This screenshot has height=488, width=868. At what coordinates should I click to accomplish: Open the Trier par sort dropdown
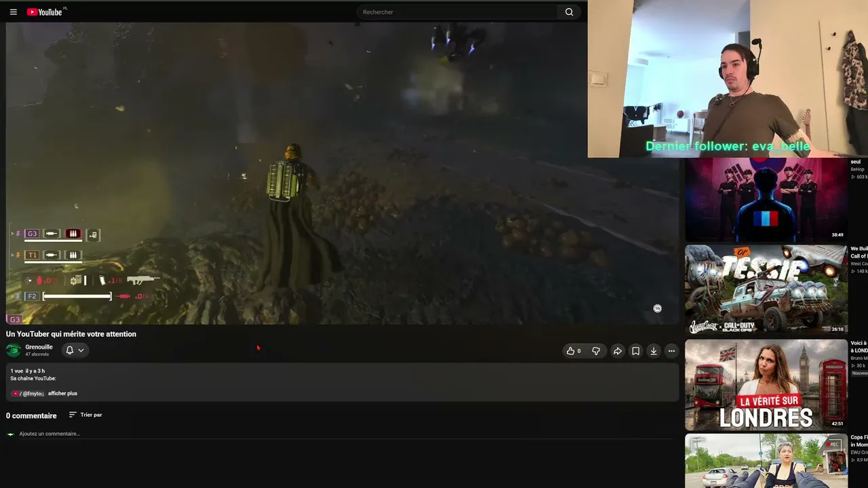pyautogui.click(x=85, y=415)
